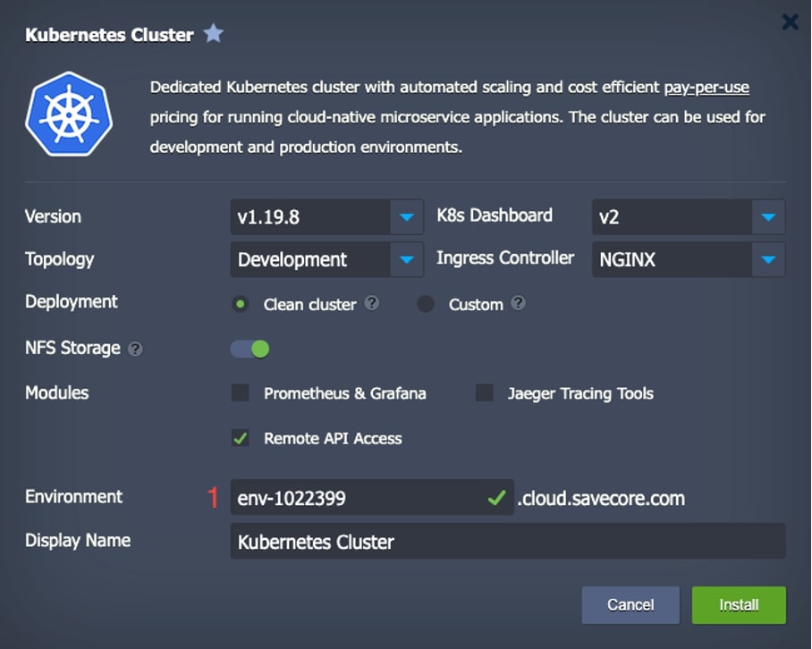The width and height of the screenshot is (812, 649).
Task: Click the help icon next to NFS Storage
Action: click(x=135, y=349)
